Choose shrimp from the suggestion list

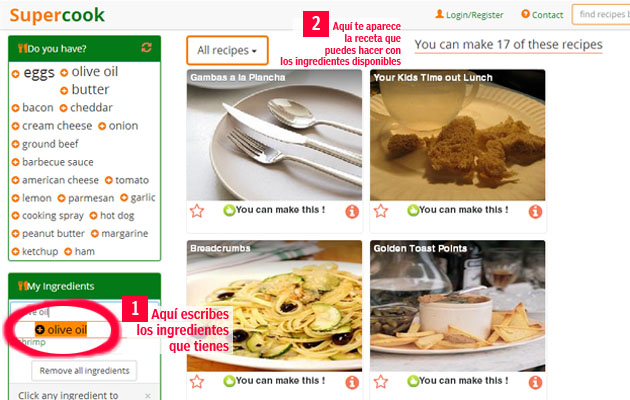[32, 342]
